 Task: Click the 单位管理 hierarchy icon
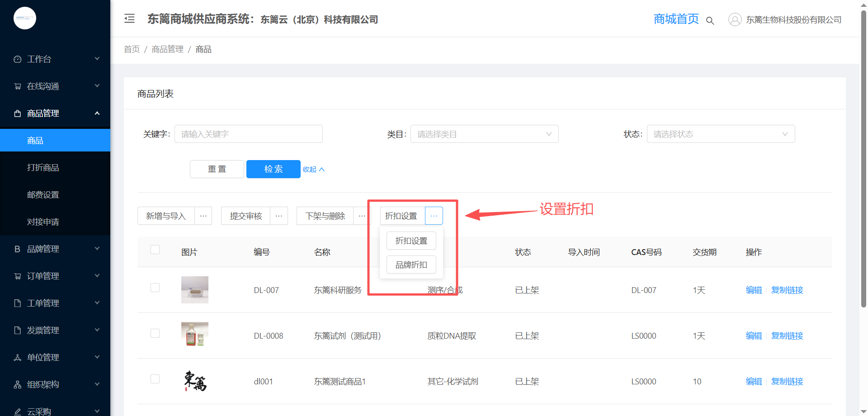tap(18, 358)
